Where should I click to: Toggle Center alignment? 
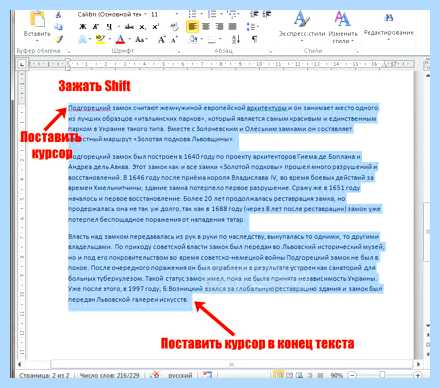coord(206,27)
